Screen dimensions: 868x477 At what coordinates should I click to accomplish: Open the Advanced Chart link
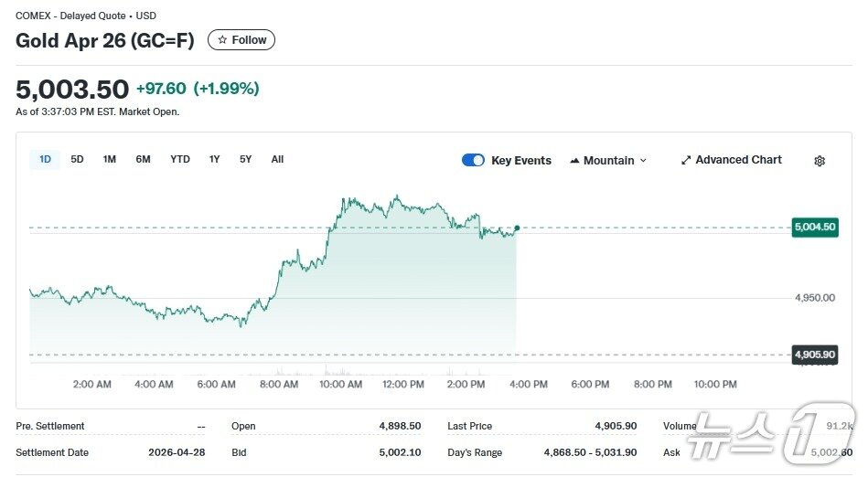tap(738, 160)
